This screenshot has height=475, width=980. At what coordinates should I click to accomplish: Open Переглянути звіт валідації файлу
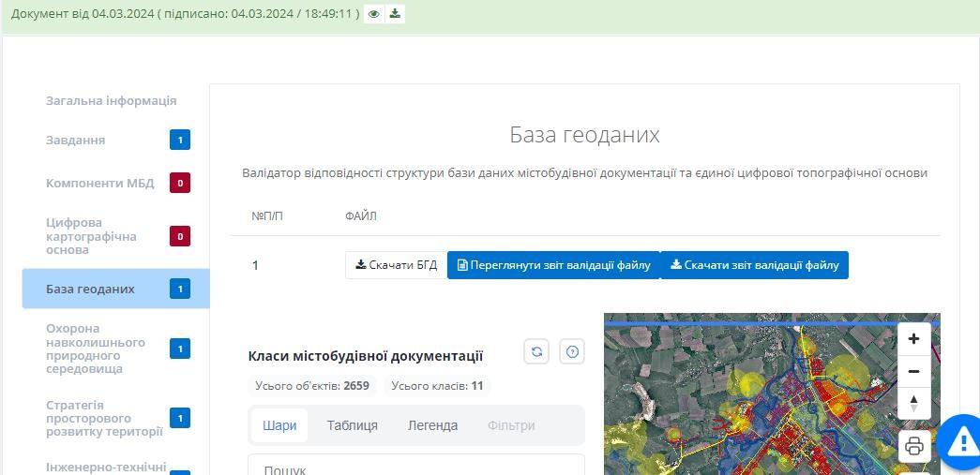(553, 265)
